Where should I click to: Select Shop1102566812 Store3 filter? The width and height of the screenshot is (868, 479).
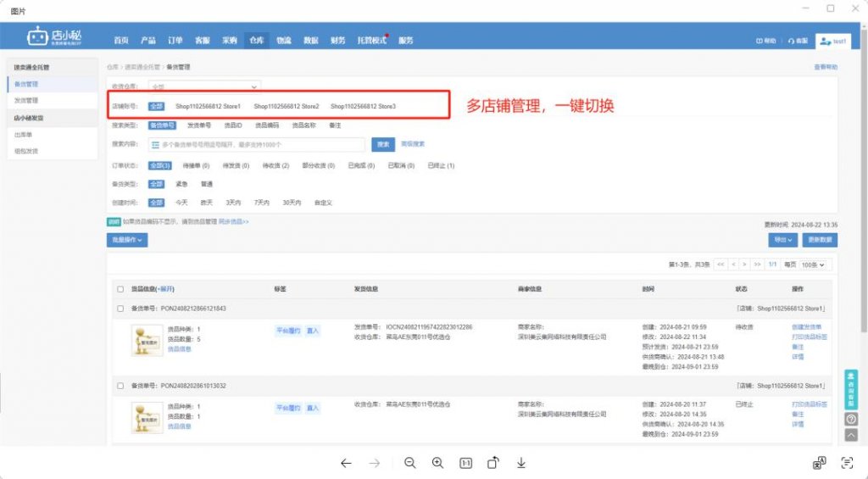click(x=363, y=106)
